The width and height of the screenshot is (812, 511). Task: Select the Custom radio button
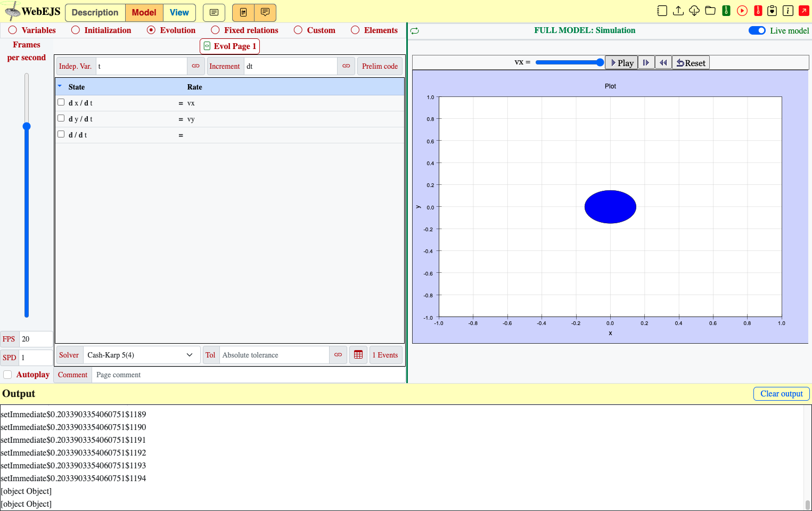click(x=298, y=30)
